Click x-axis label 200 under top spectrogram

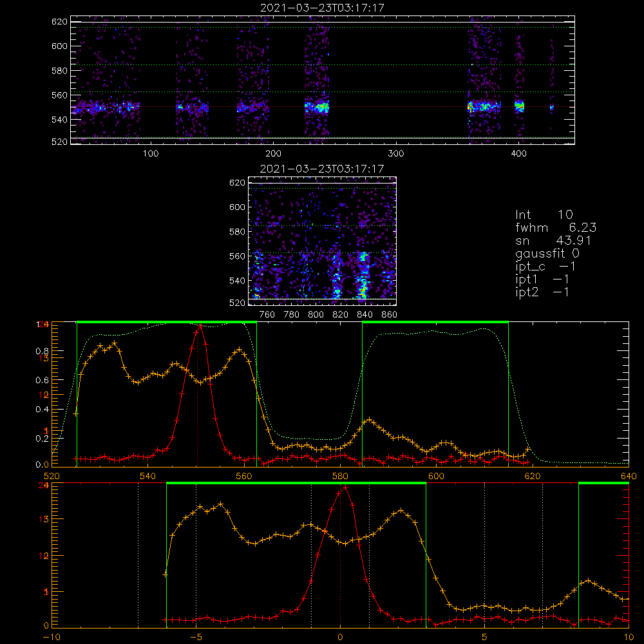pyautogui.click(x=273, y=154)
